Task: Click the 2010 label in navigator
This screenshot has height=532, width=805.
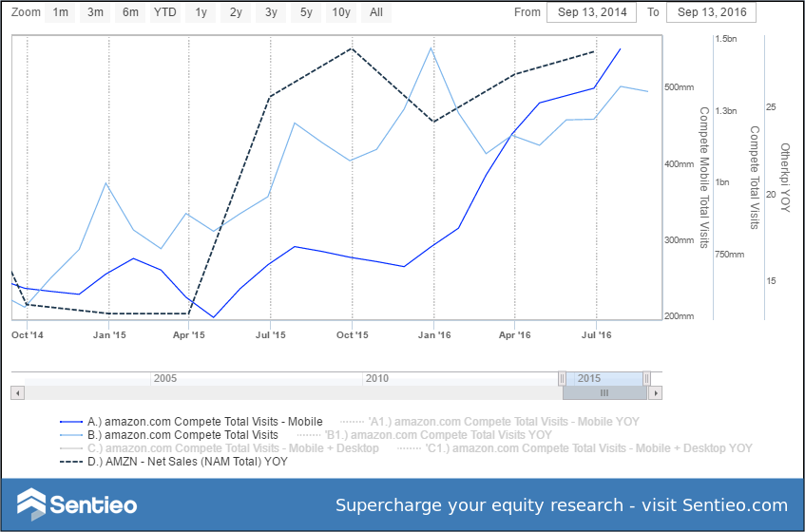Action: point(376,379)
